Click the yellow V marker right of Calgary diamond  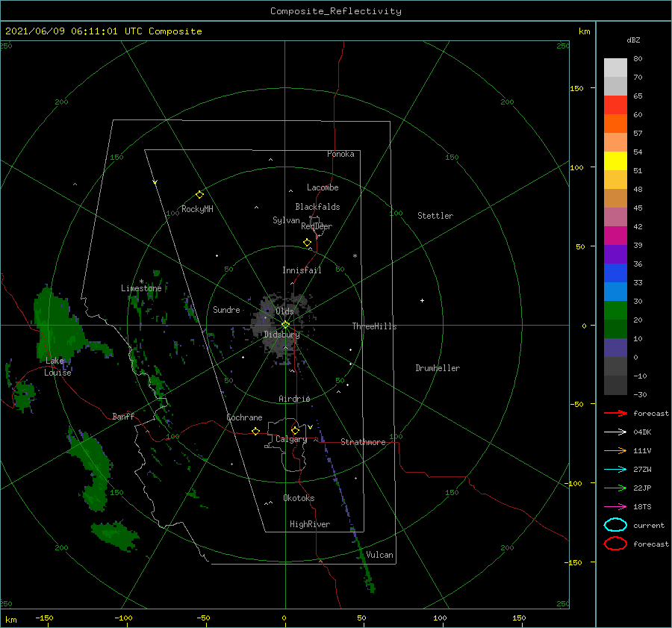point(310,427)
